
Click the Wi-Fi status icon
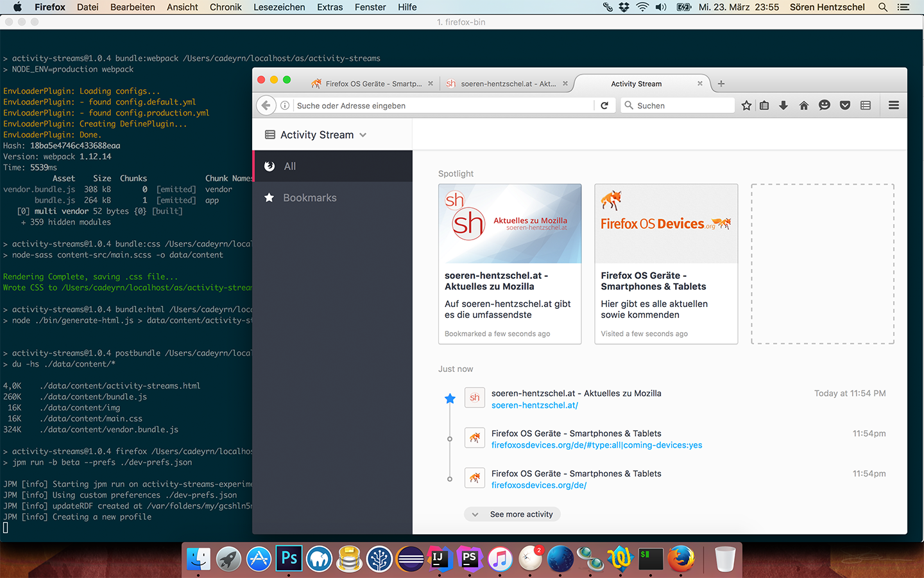click(x=642, y=7)
